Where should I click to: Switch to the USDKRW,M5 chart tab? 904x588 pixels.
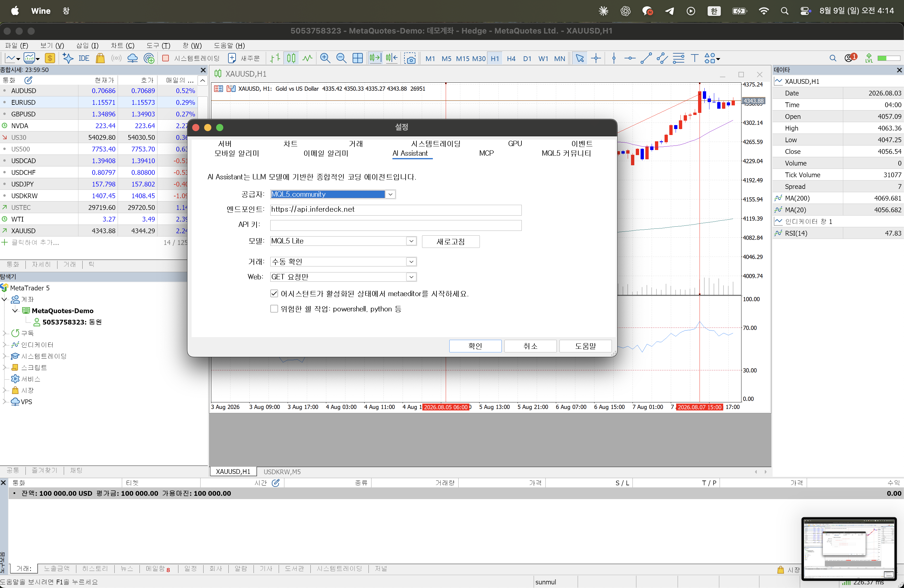click(282, 472)
